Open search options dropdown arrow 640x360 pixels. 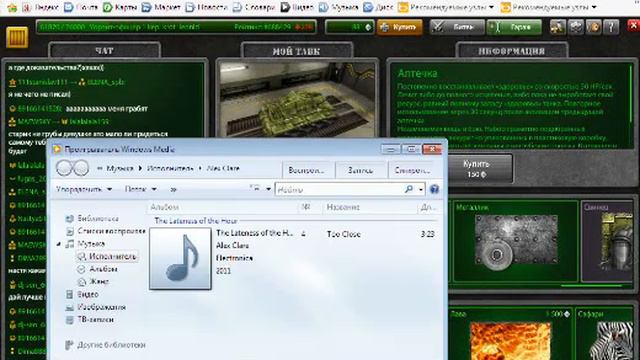click(421, 189)
